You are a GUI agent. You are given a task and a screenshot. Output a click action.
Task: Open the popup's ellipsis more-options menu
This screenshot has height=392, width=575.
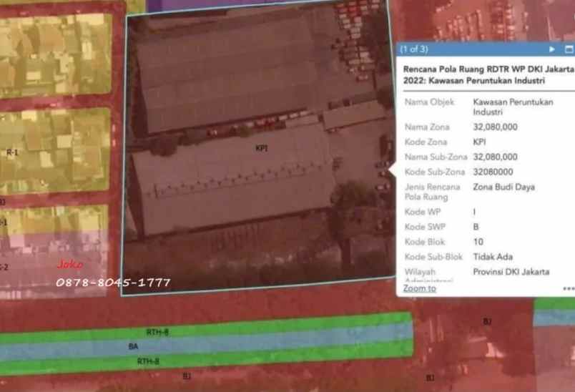(569, 289)
